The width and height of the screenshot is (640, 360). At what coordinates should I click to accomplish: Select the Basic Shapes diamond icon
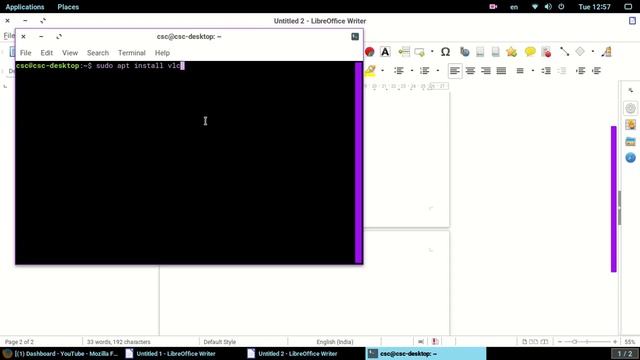[x=580, y=51]
